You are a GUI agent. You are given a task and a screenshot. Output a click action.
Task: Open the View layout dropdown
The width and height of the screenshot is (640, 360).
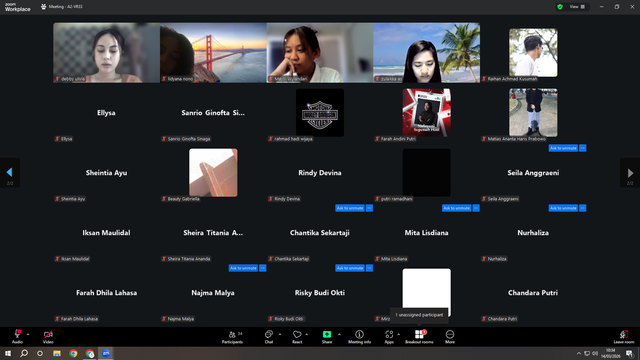577,7
